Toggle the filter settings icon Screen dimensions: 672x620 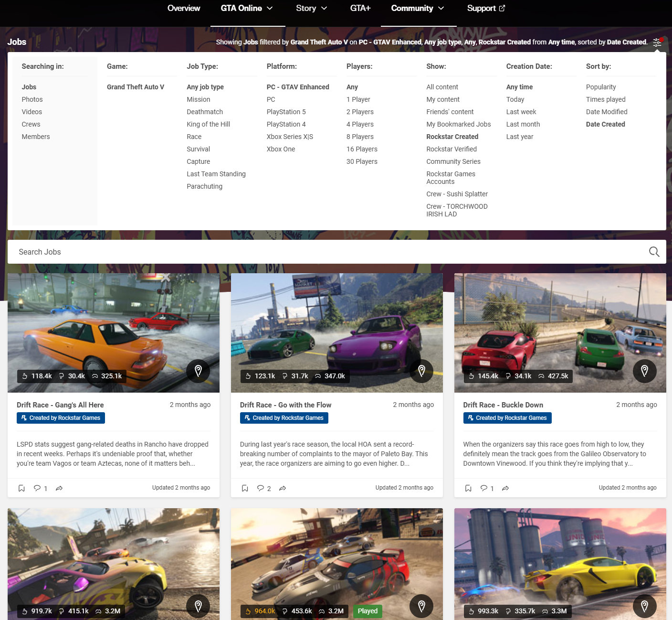(x=657, y=42)
